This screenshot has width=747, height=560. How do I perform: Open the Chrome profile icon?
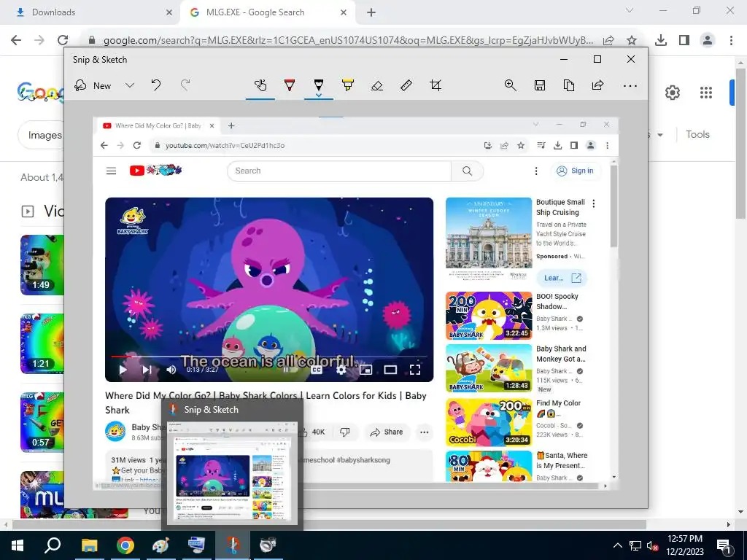click(x=708, y=41)
